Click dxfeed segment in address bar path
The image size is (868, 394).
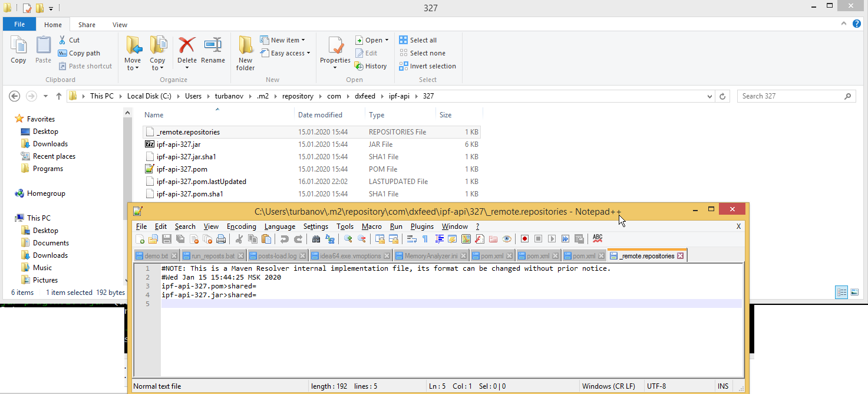(x=365, y=96)
